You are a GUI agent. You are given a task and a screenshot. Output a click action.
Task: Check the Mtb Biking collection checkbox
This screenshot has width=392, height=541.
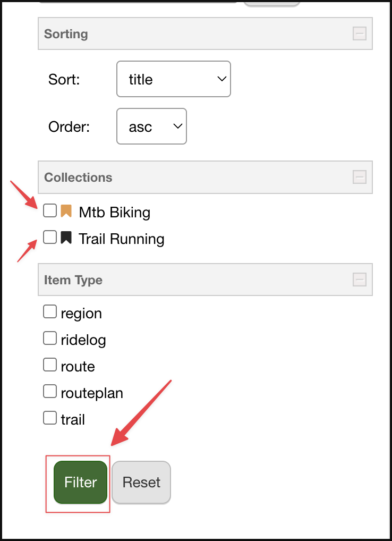(x=50, y=211)
